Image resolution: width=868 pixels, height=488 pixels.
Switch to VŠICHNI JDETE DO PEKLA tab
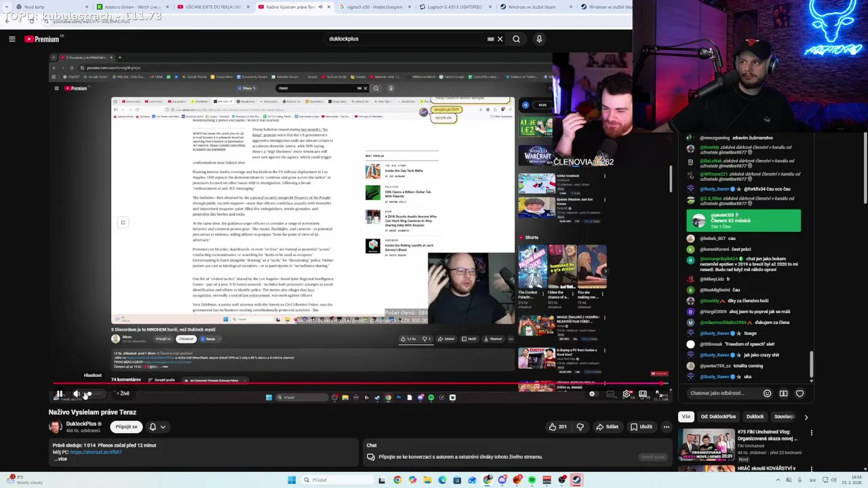click(x=214, y=7)
